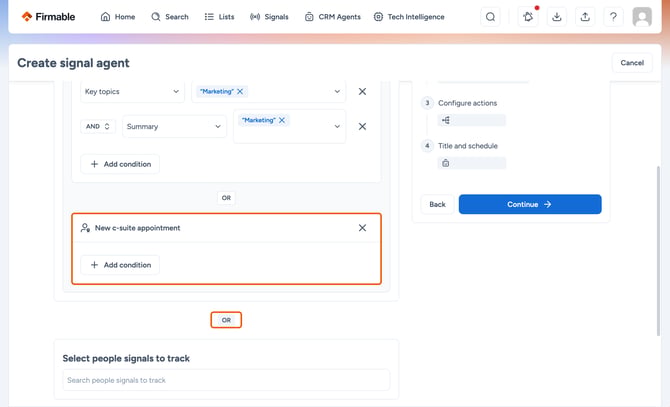Open CRM Agents from the top navigation
Image resolution: width=670 pixels, height=407 pixels.
click(x=332, y=17)
